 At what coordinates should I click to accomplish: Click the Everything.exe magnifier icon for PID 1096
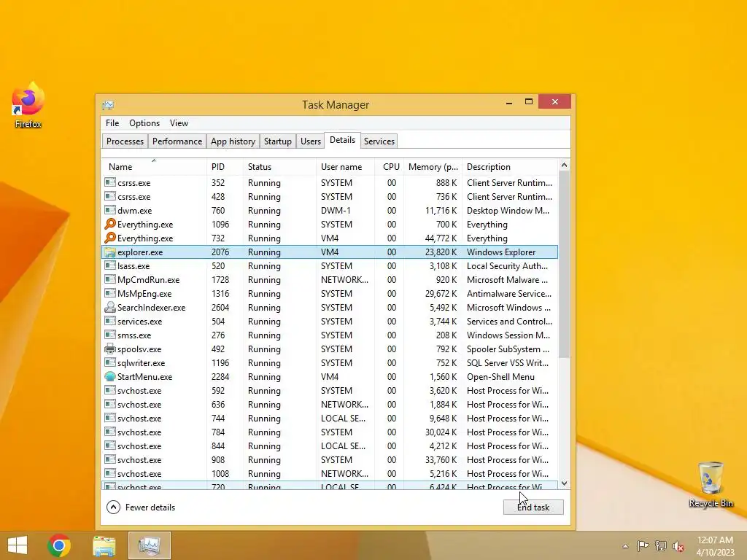point(110,224)
